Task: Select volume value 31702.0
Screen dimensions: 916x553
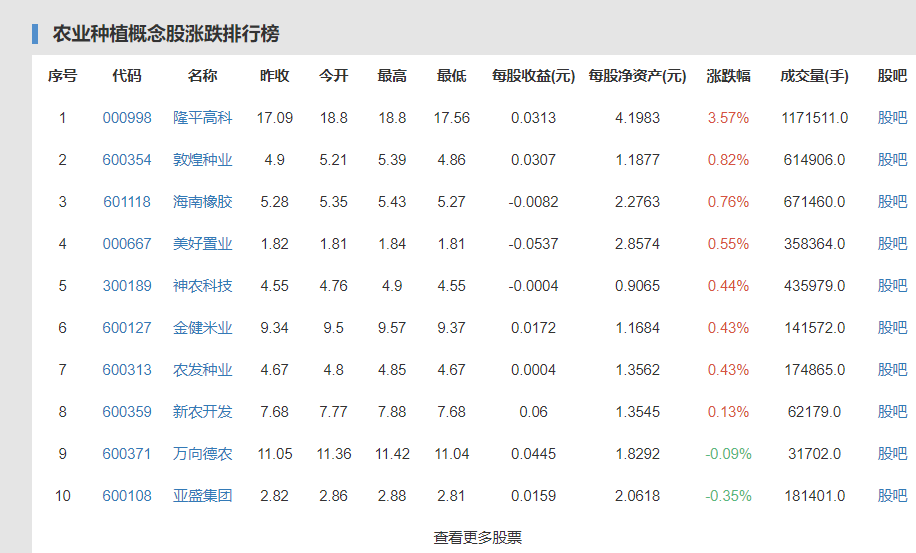Action: pyautogui.click(x=814, y=454)
